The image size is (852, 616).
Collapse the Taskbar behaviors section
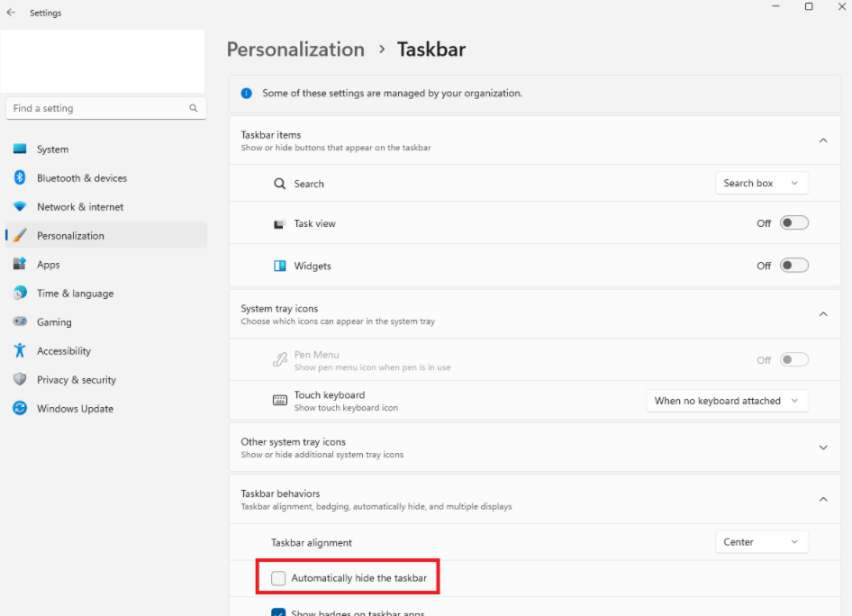point(823,499)
